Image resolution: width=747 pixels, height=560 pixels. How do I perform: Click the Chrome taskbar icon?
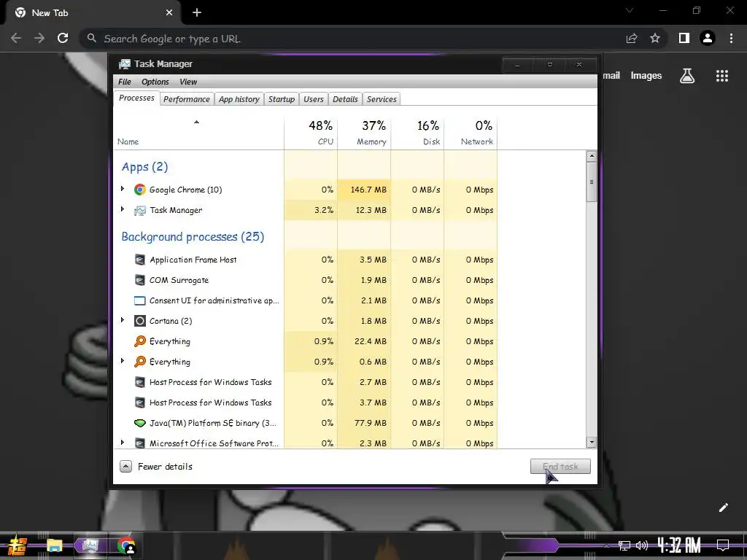click(x=126, y=545)
